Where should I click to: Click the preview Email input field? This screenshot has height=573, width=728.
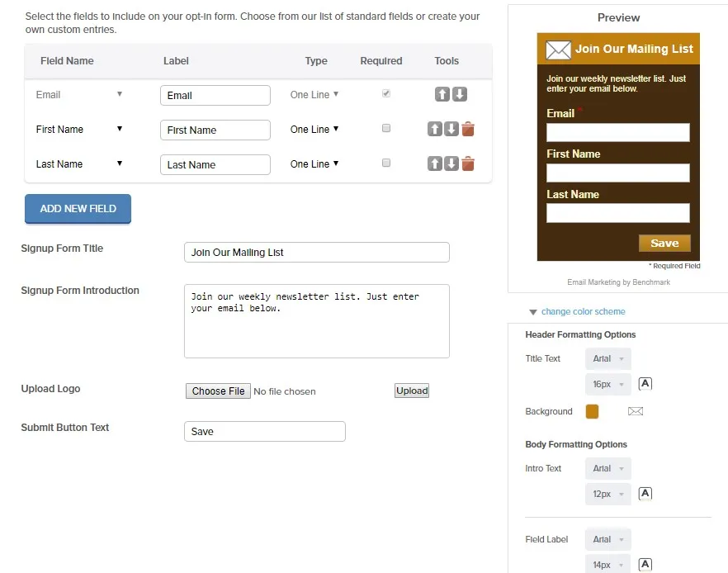click(x=618, y=132)
